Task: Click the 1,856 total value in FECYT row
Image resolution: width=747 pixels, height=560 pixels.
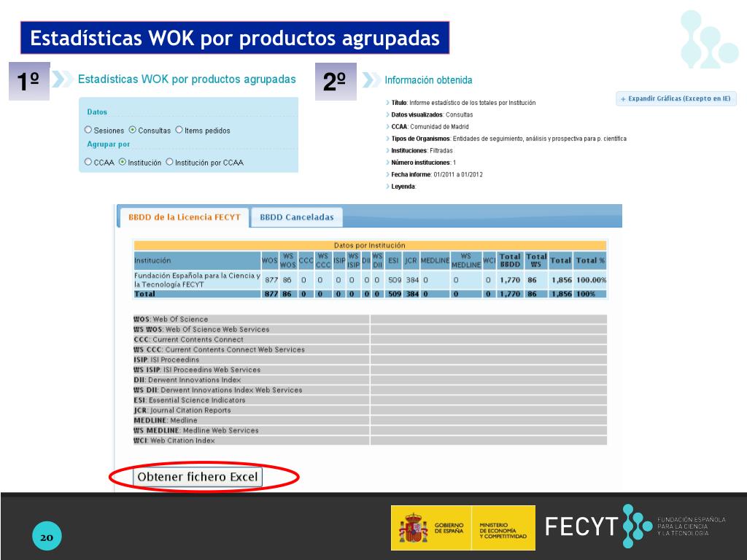Action: point(561,280)
